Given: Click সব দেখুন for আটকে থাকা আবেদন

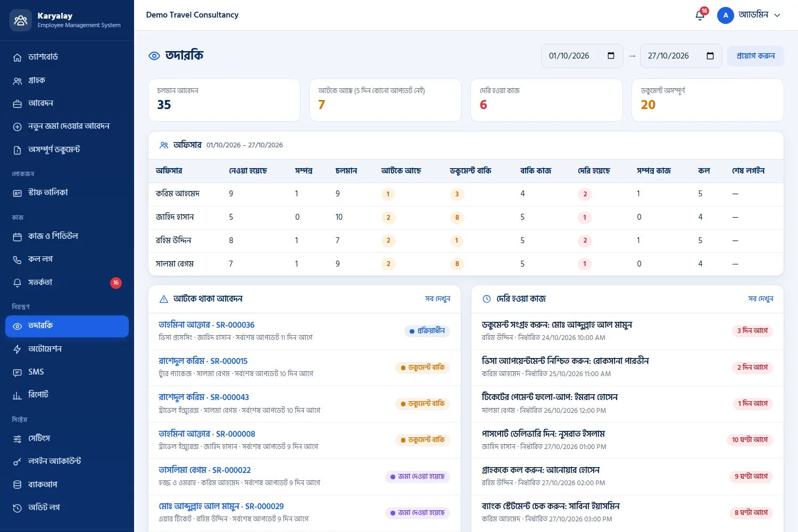Looking at the screenshot, I should click(x=437, y=299).
